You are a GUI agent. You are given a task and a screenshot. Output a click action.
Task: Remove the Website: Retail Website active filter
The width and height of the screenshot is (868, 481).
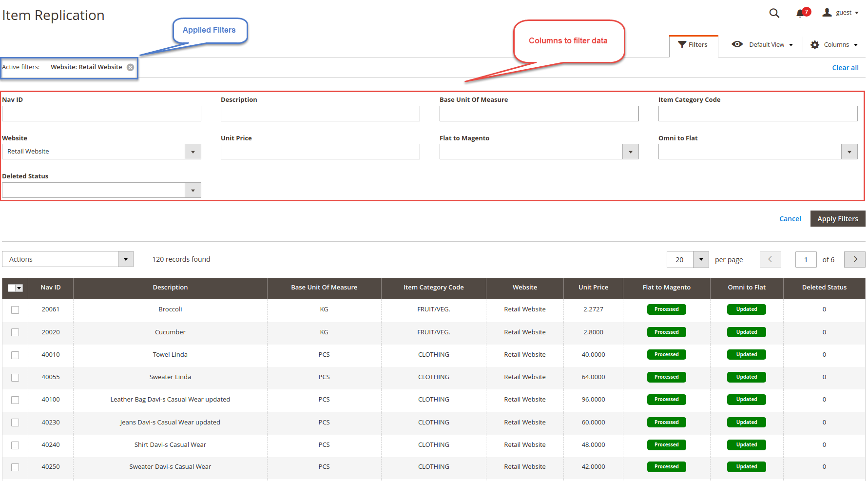coord(131,67)
